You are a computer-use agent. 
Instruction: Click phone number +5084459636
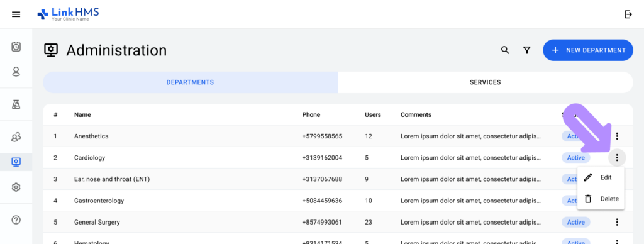coord(322,201)
